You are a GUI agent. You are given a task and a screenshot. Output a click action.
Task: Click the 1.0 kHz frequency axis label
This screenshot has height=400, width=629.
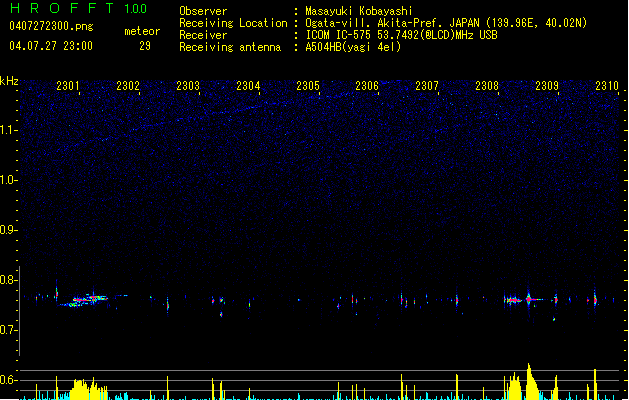click(8, 180)
